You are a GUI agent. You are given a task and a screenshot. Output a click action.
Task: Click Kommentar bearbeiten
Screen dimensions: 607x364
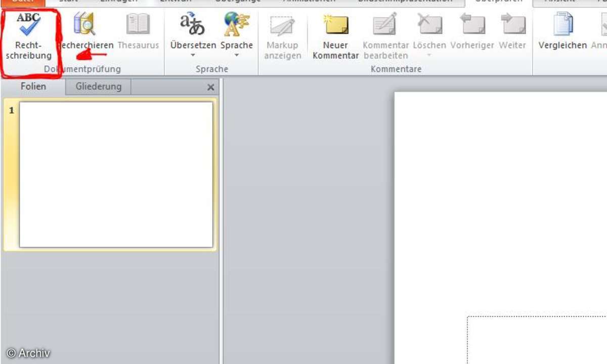(x=385, y=35)
